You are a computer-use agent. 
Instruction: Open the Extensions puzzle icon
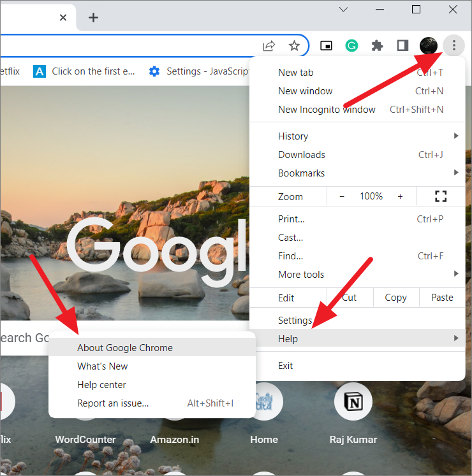click(x=377, y=46)
